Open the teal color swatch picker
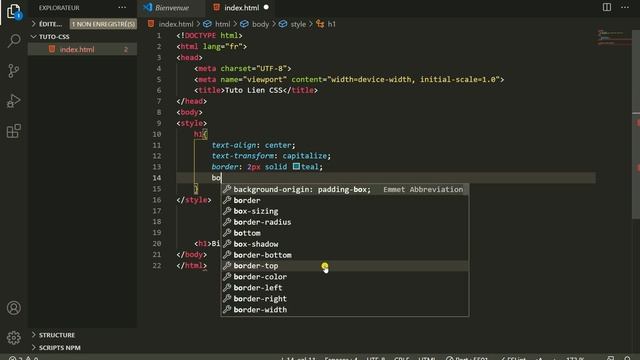Image resolution: width=640 pixels, height=360 pixels. (296, 167)
